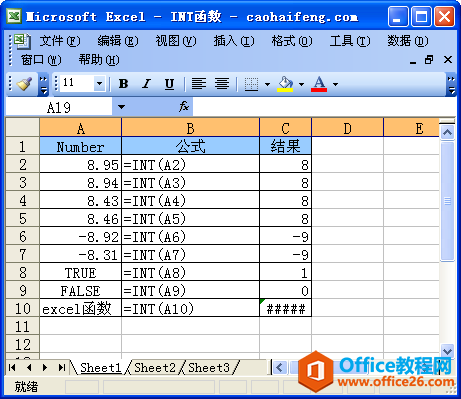
Task: Switch to the Sheet2 tab
Action: click(x=155, y=368)
